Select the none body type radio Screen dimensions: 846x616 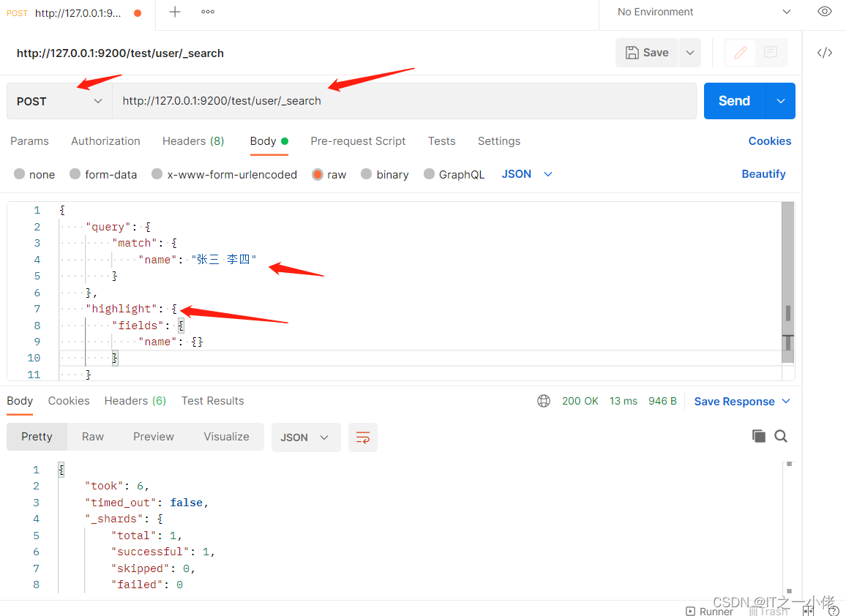tap(20, 173)
